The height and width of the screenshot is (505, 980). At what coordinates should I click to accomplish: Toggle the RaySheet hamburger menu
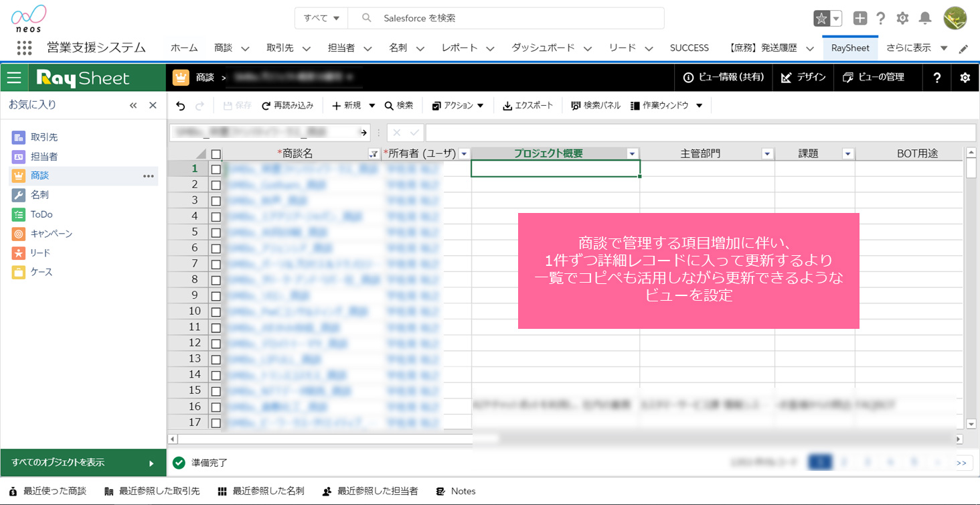pyautogui.click(x=14, y=78)
